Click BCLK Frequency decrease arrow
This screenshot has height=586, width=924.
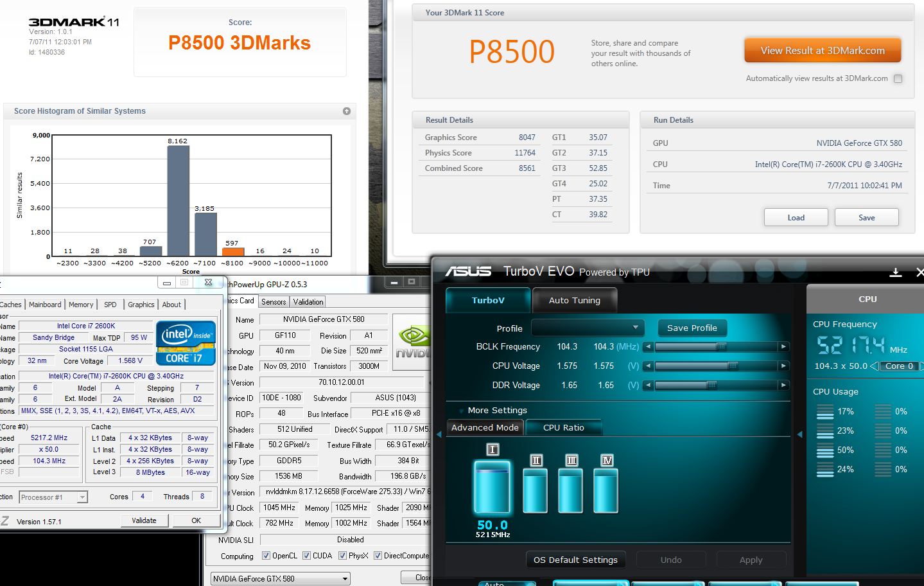point(649,347)
